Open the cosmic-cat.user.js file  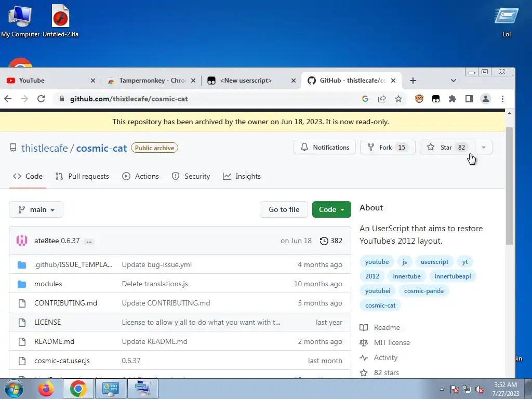pyautogui.click(x=62, y=361)
